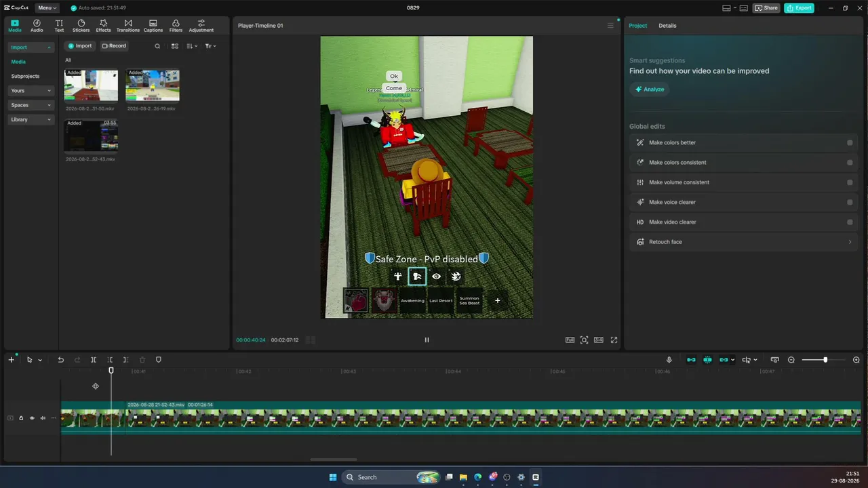Viewport: 868px width, 488px height.
Task: Open the Audio panel
Action: click(x=37, y=26)
